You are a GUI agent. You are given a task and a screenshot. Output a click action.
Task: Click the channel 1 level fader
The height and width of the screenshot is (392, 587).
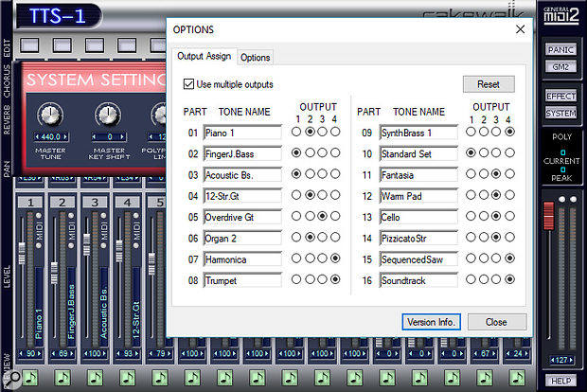point(22,254)
